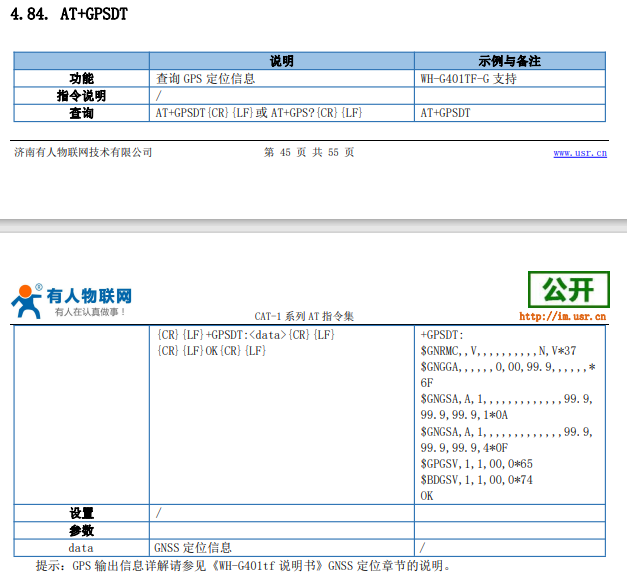This screenshot has height=574, width=627.
Task: Select the $GNGGA example line
Action: 508,374
